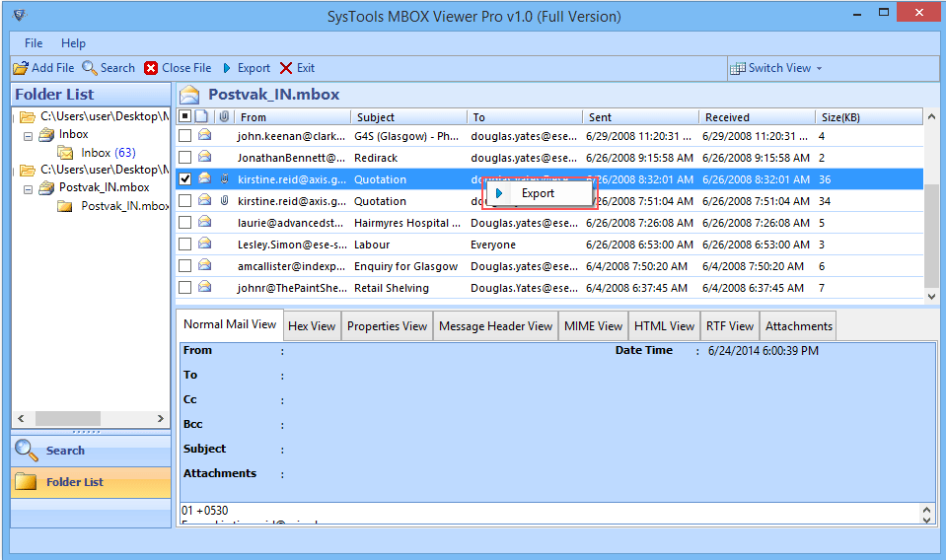Click the envelope icon beside Postvak_IN.mbox heading
The height and width of the screenshot is (560, 946).
click(x=190, y=95)
